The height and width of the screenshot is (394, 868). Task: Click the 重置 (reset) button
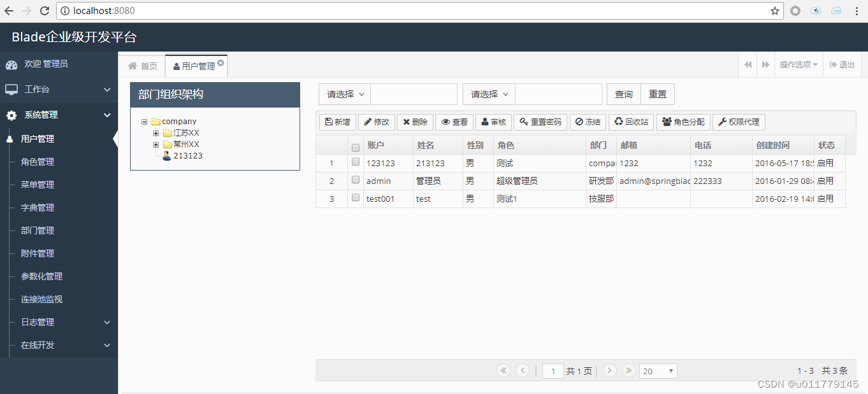pyautogui.click(x=657, y=94)
